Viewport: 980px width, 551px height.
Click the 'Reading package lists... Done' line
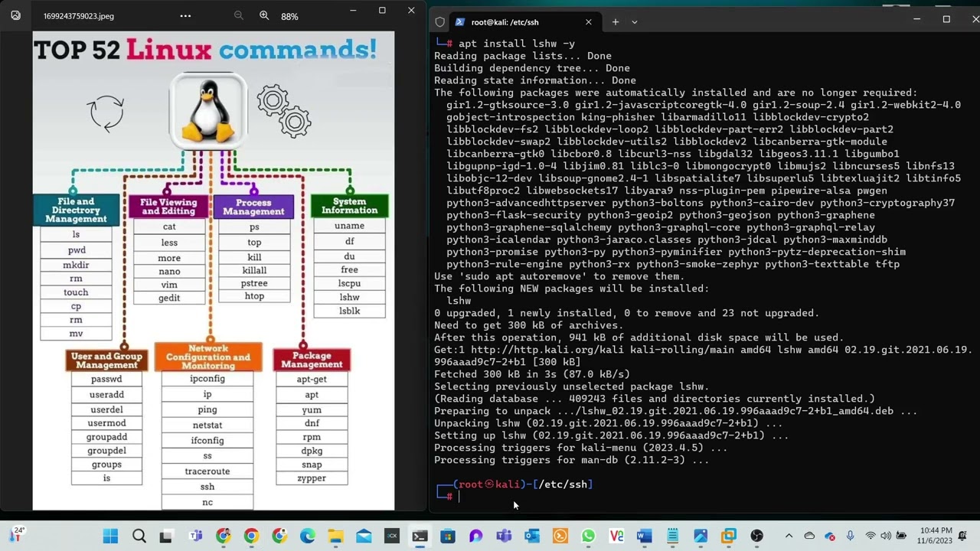523,56
